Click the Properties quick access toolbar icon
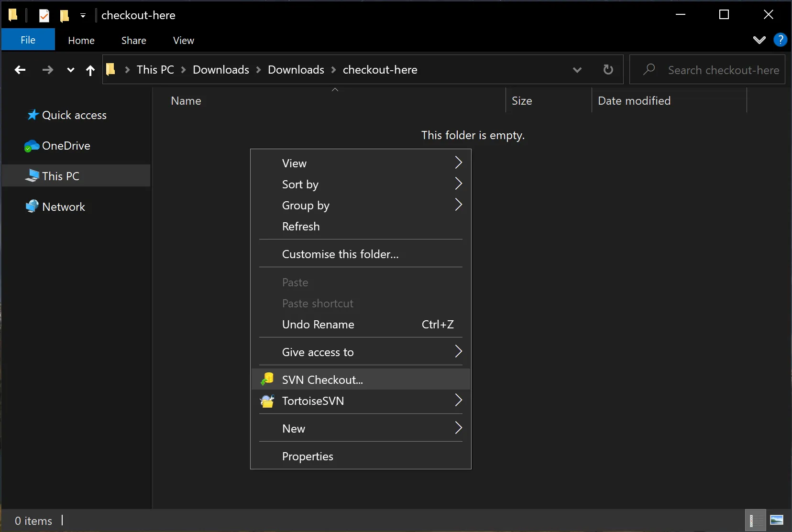 (44, 15)
